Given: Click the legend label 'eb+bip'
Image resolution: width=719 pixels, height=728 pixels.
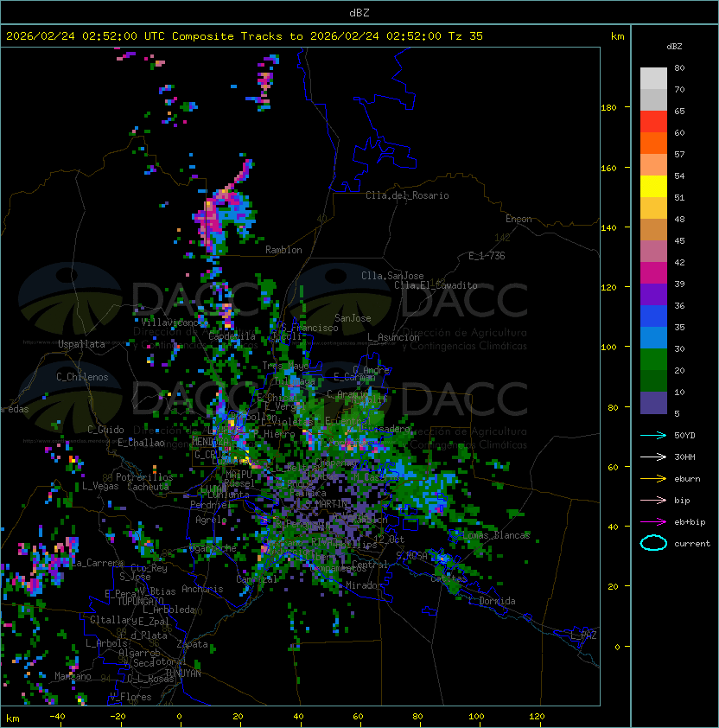Looking at the screenshot, I should (690, 522).
